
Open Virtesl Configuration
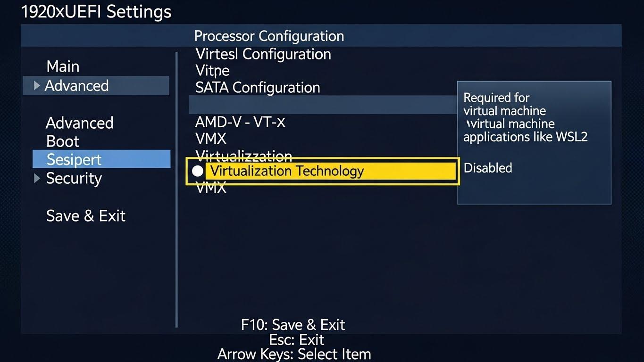point(263,54)
